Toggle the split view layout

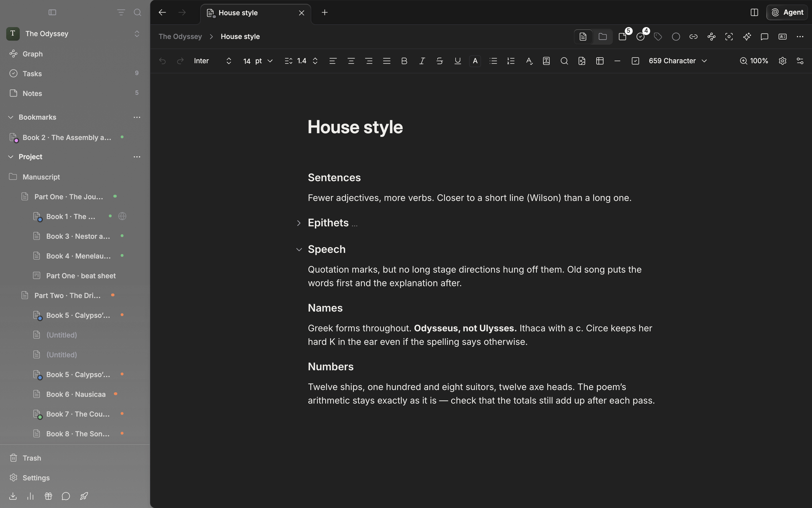pos(754,12)
